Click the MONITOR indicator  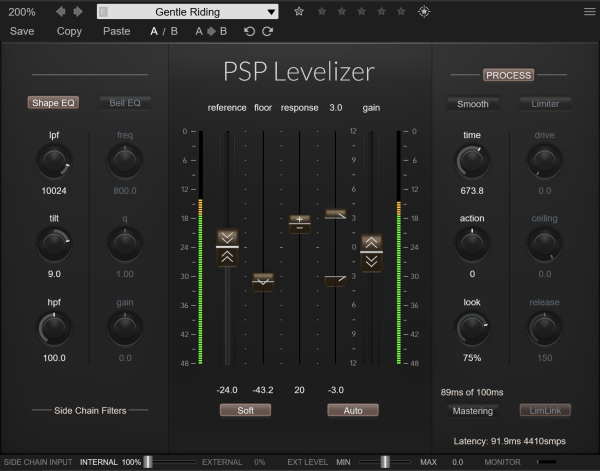[547, 462]
